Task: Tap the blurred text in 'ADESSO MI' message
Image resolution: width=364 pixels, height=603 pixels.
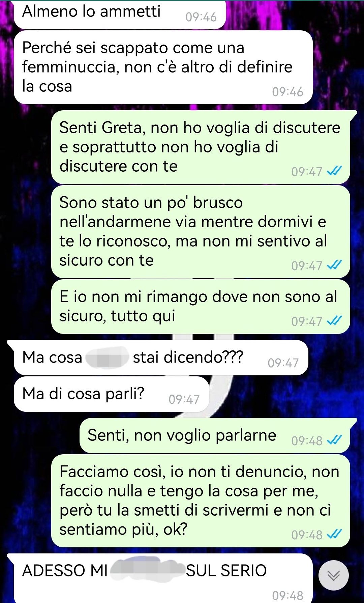Action: (x=148, y=570)
